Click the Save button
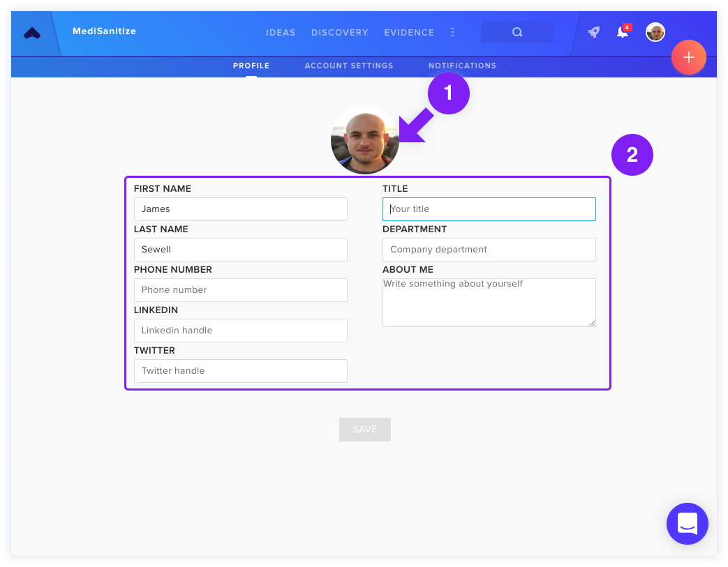The image size is (728, 567). point(365,429)
